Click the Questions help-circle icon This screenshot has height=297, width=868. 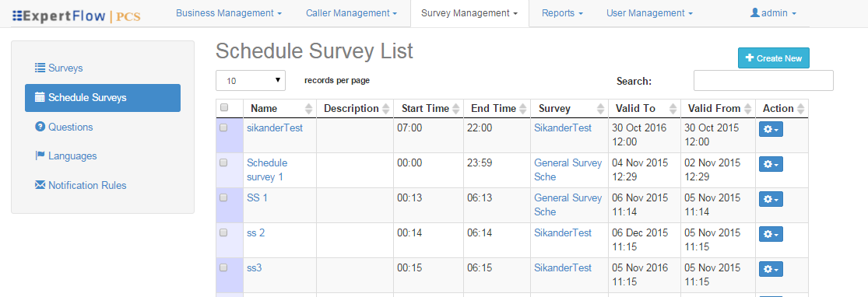click(x=40, y=127)
